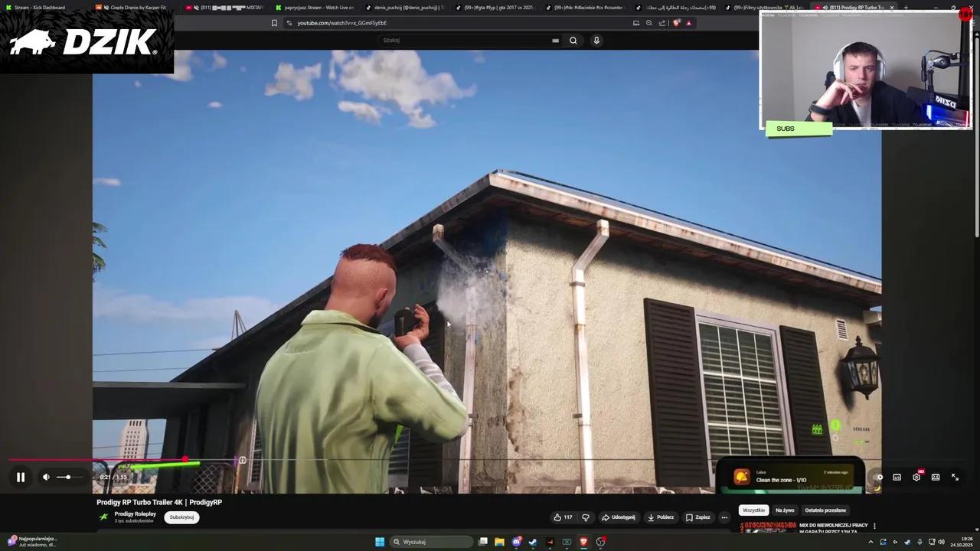The height and width of the screenshot is (551, 980).
Task: Select the Ostatnio przesłane filter chip
Action: (825, 510)
